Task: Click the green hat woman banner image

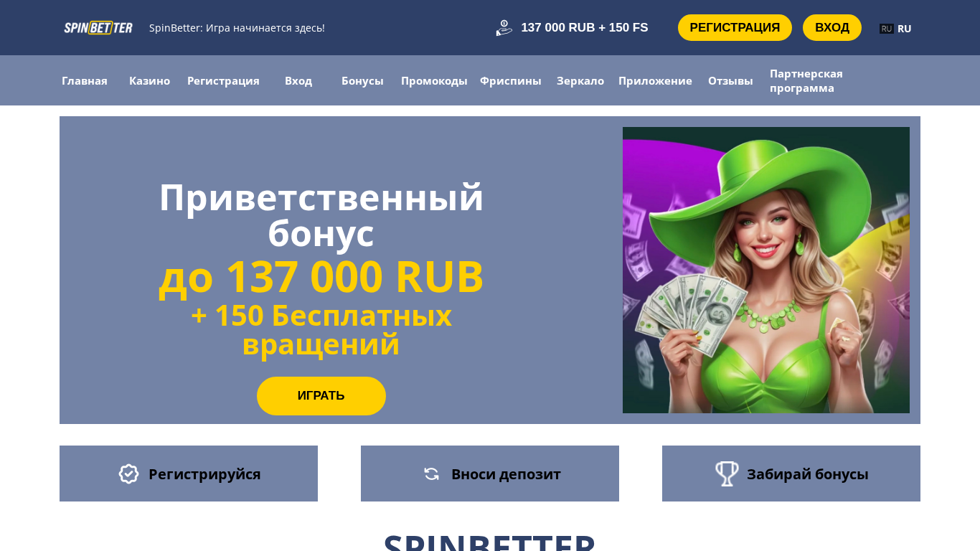Action: coord(766,270)
